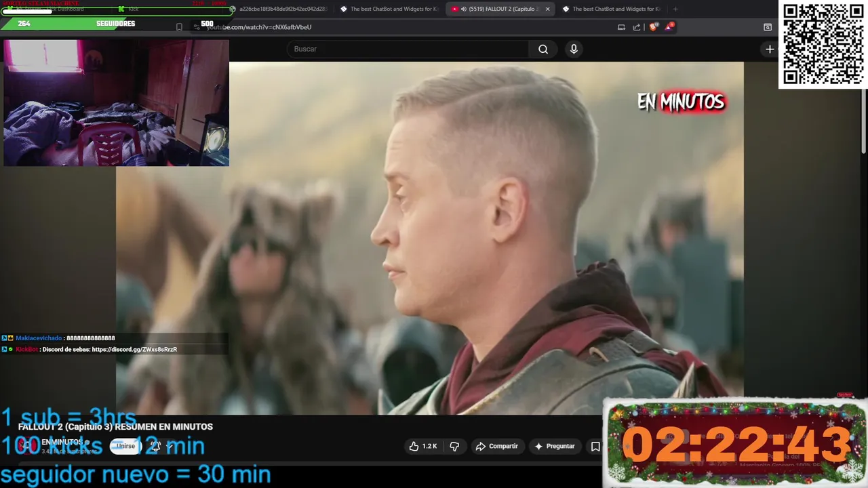Open a new browser tab with plus
Screen dimensions: 868x488
675,9
